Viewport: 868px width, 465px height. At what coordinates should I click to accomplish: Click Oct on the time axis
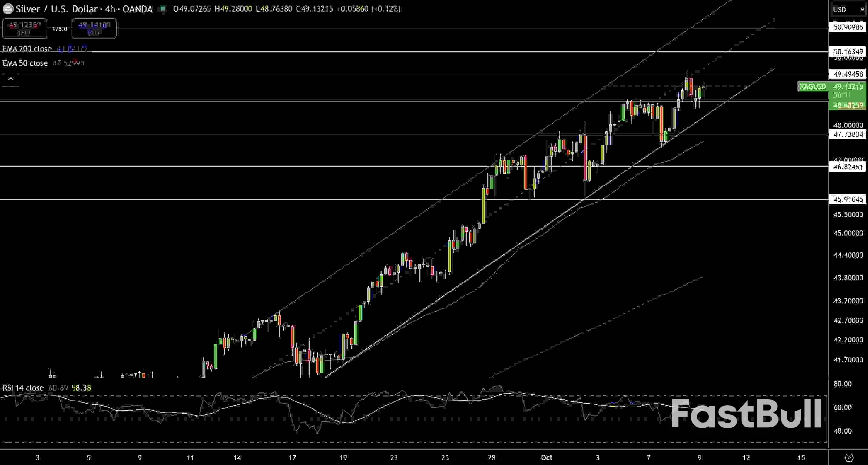pyautogui.click(x=547, y=458)
